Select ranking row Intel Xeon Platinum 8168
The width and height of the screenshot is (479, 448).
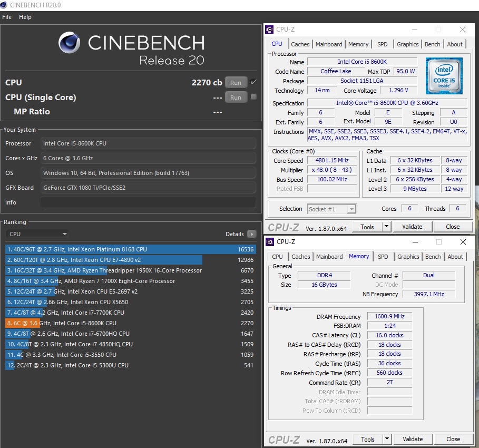(x=131, y=249)
